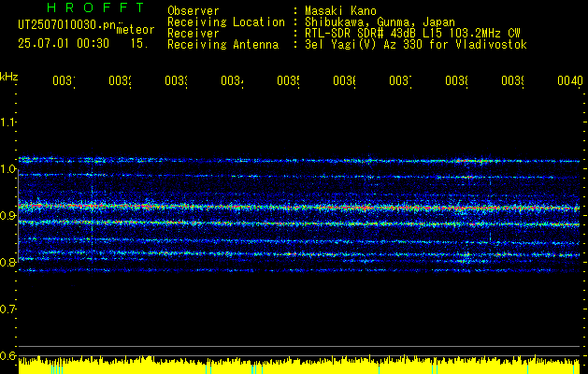
Task: Click the HROFFT title text
Action: [95, 7]
